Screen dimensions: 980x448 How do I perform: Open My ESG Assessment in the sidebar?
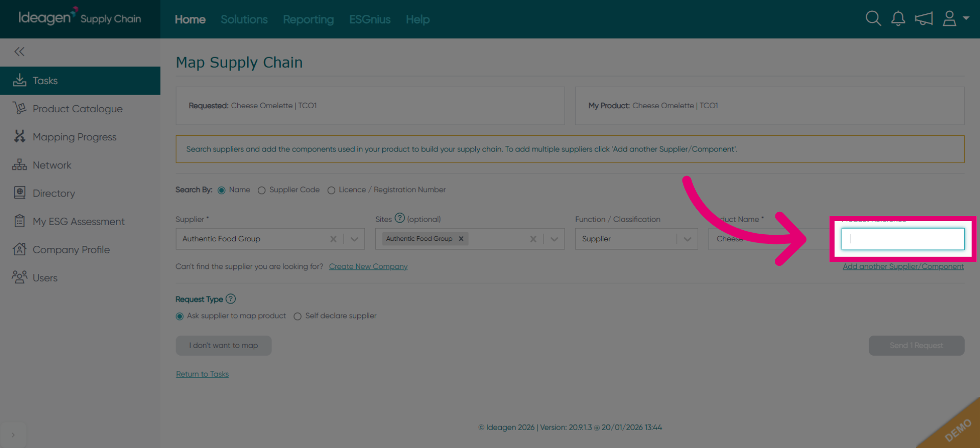coord(80,221)
